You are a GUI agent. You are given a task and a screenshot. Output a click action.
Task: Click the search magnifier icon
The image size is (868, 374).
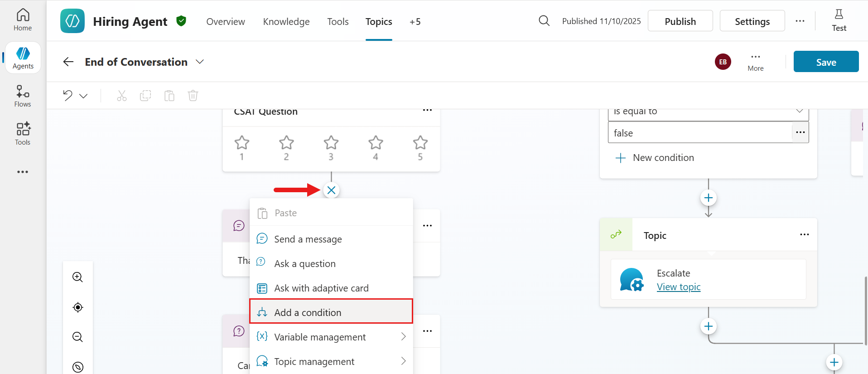pyautogui.click(x=544, y=21)
